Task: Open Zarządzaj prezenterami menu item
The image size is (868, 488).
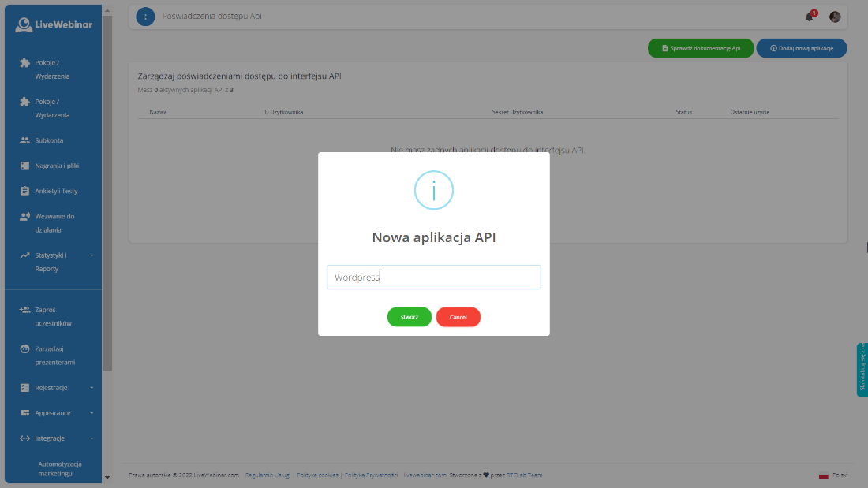Action: [x=55, y=356]
